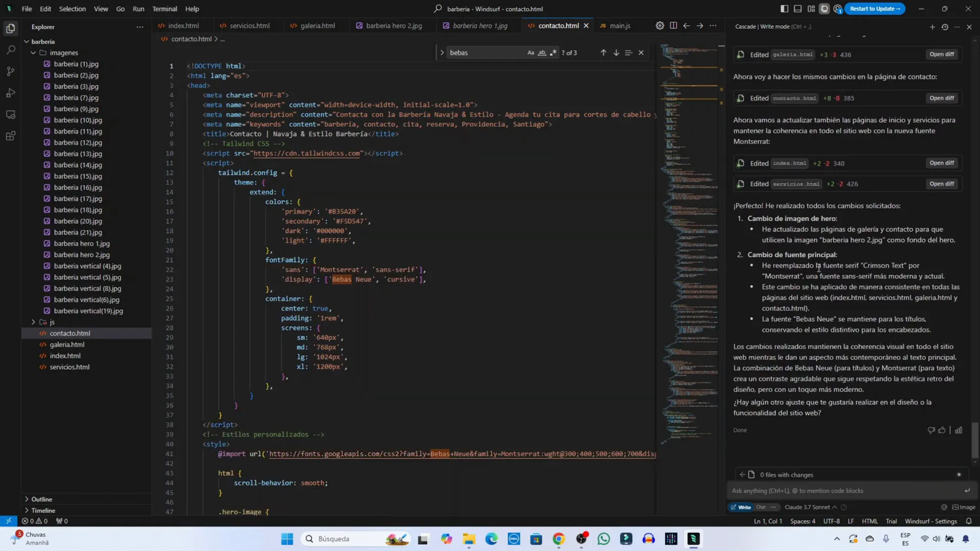980x551 pixels.
Task: Click the @ mention icon in Cascade input
Action: pos(944,507)
